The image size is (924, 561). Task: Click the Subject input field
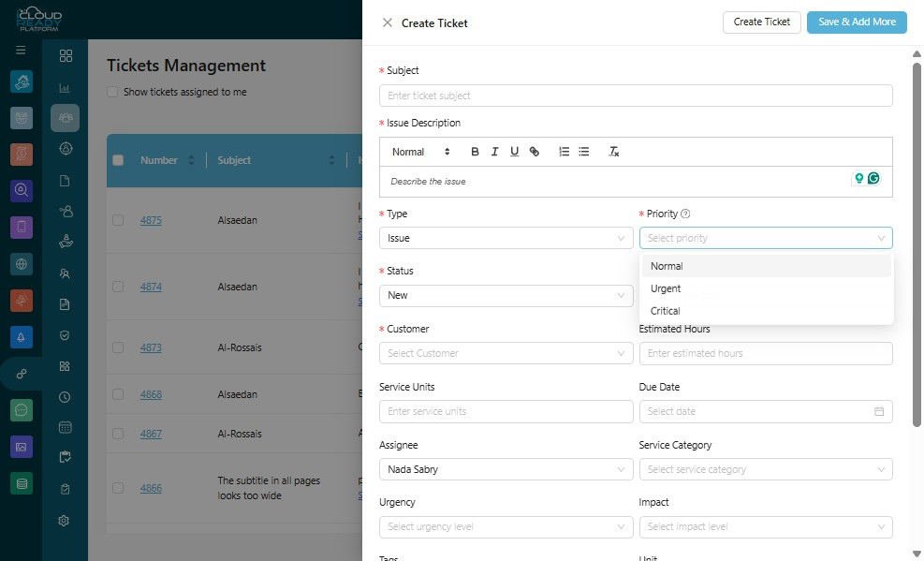(636, 96)
